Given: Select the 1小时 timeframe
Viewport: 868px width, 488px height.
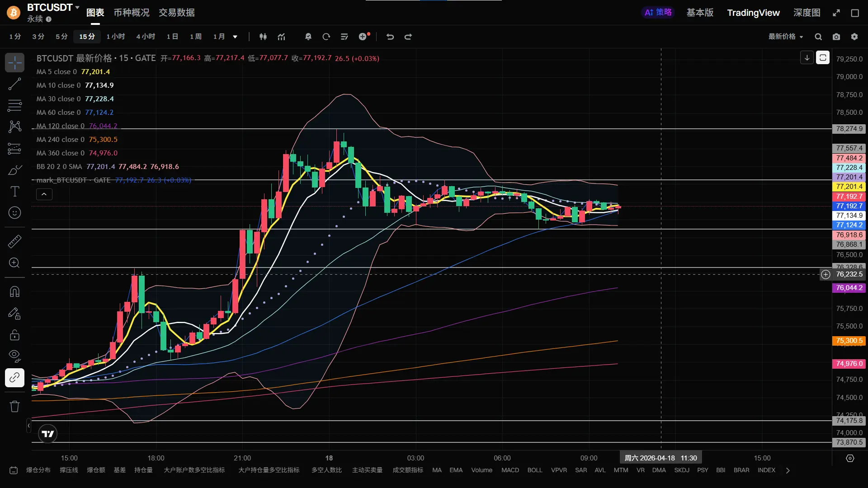Looking at the screenshot, I should [116, 37].
